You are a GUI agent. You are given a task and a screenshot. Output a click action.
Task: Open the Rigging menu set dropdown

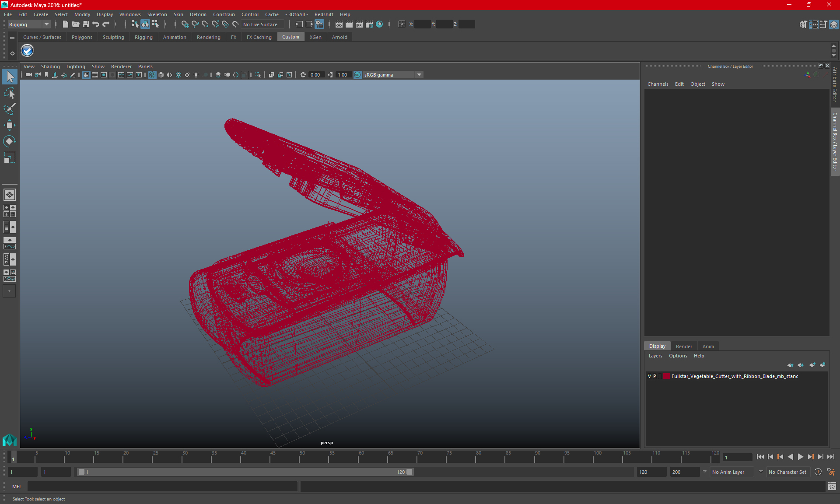(29, 24)
